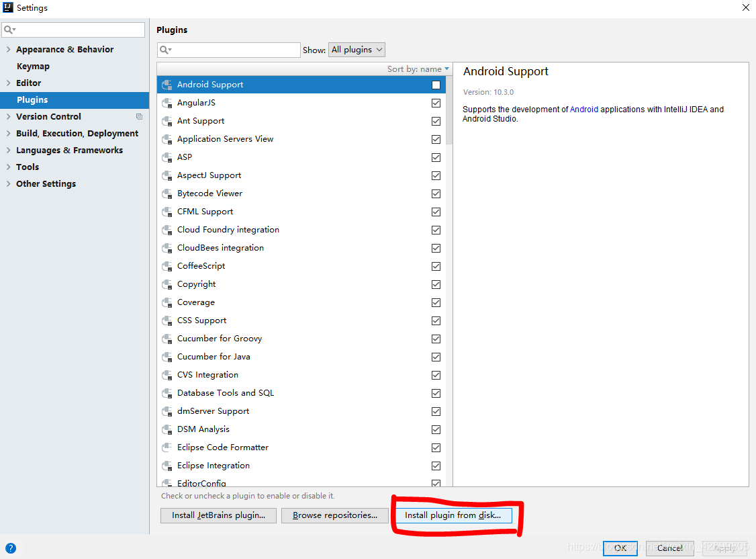Disable the Ant Support checkbox
The height and width of the screenshot is (559, 756).
point(436,121)
